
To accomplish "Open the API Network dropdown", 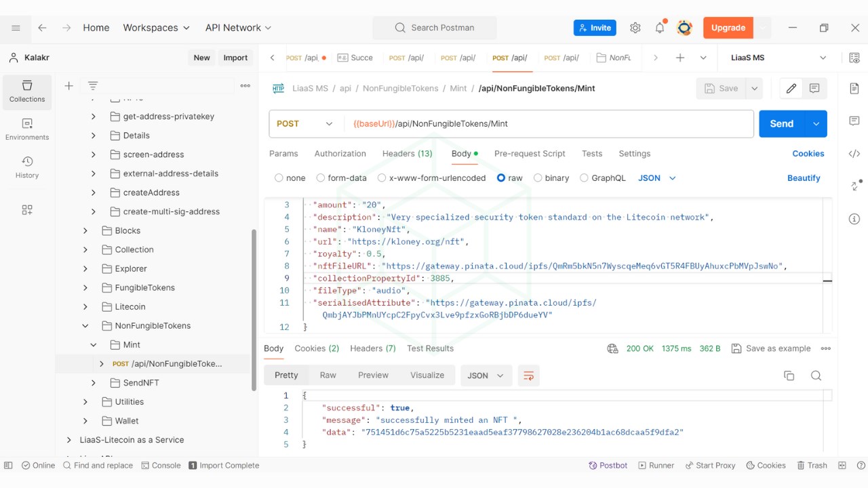I will tap(238, 28).
